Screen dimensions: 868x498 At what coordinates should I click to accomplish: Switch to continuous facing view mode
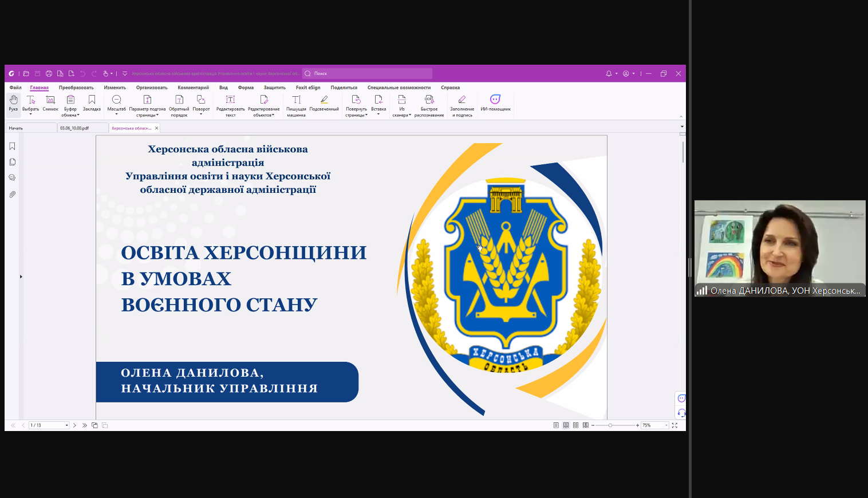[x=585, y=425]
